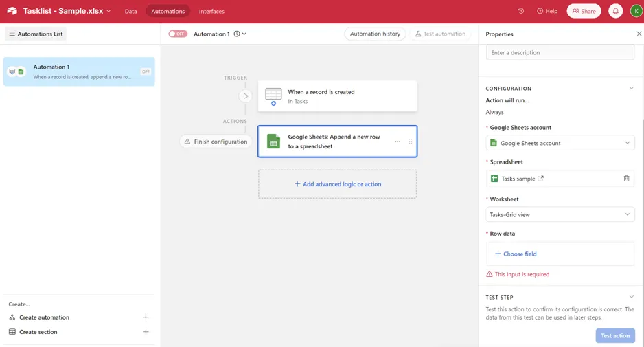Open notifications bell icon
644x347 pixels.
click(615, 11)
